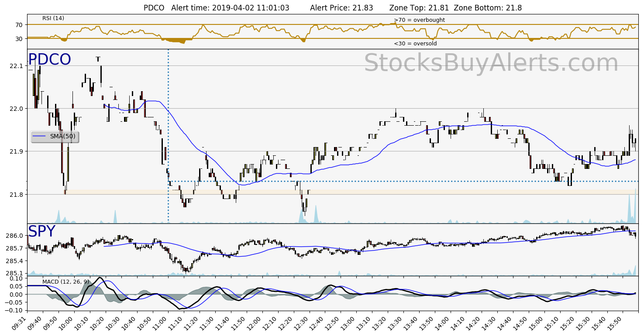Image resolution: width=644 pixels, height=336 pixels.
Task: Click the MACD (12, 26, 9) label
Action: coord(65,282)
